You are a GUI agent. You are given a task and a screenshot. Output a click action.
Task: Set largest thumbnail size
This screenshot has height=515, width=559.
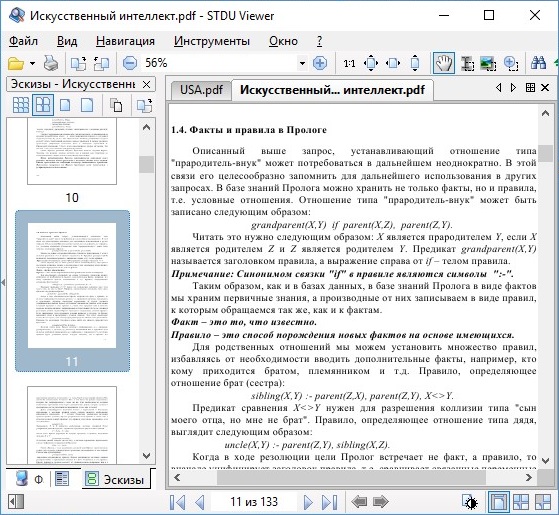tap(87, 105)
